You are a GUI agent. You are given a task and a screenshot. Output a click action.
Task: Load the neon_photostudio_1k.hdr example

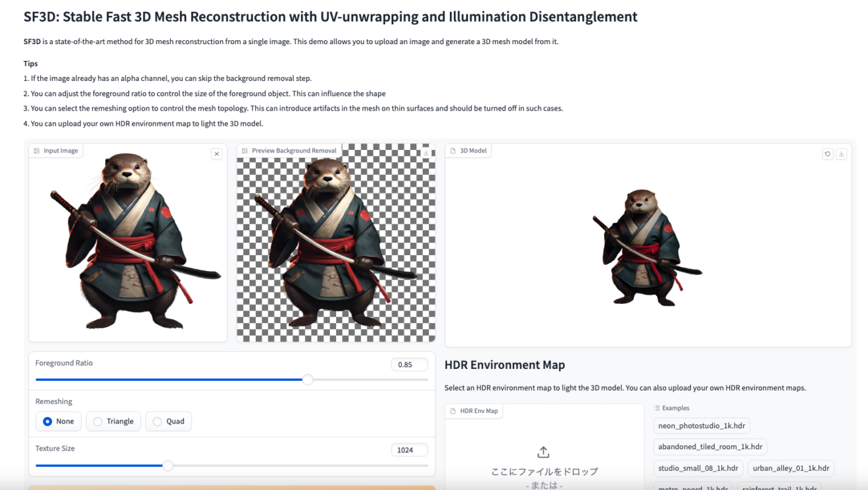(702, 426)
